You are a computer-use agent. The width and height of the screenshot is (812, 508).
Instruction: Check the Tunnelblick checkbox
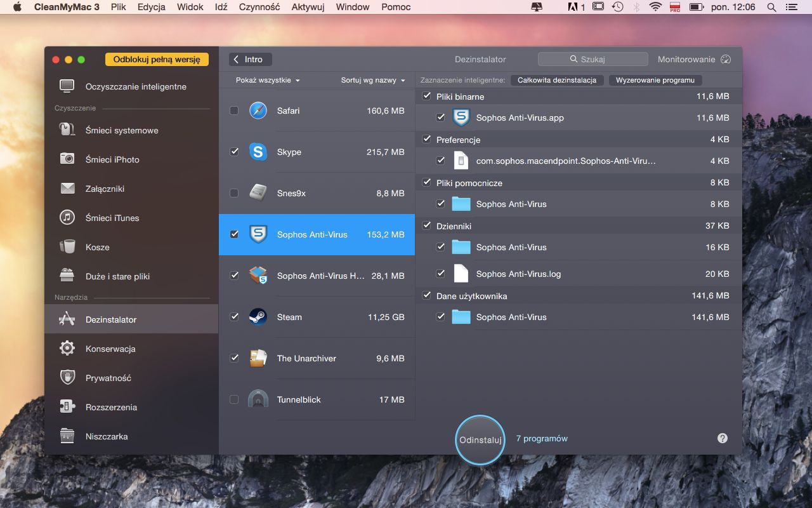coord(234,399)
